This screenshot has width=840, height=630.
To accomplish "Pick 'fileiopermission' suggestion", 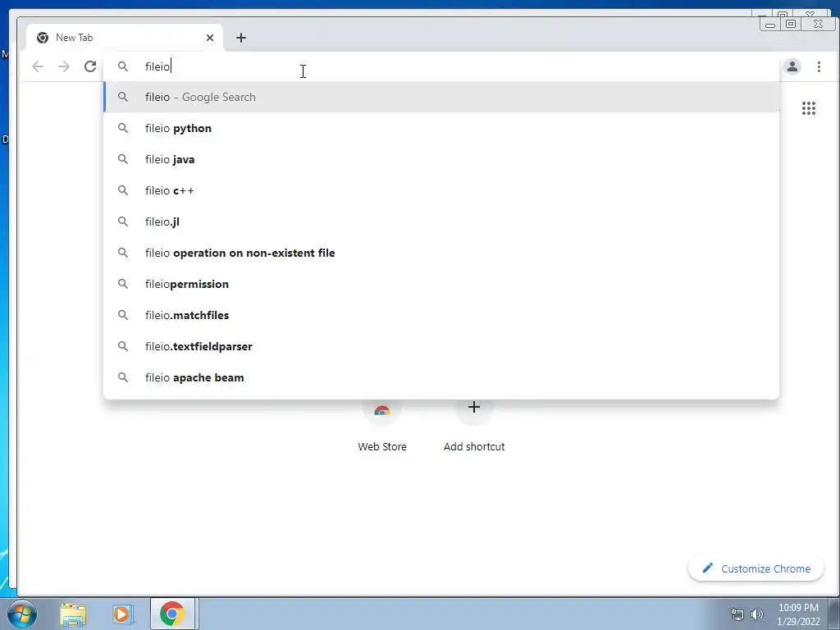I will click(441, 283).
